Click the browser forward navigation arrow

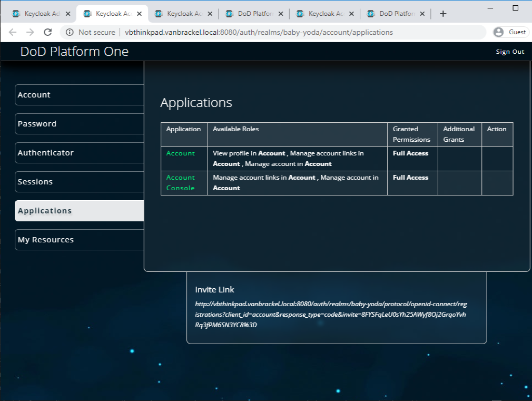[29, 32]
